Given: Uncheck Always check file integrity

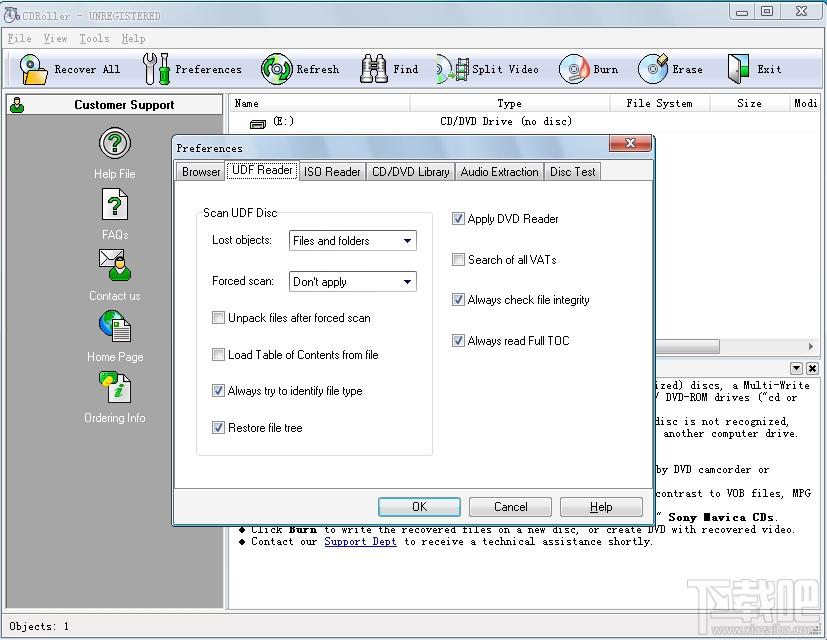Looking at the screenshot, I should coord(458,300).
